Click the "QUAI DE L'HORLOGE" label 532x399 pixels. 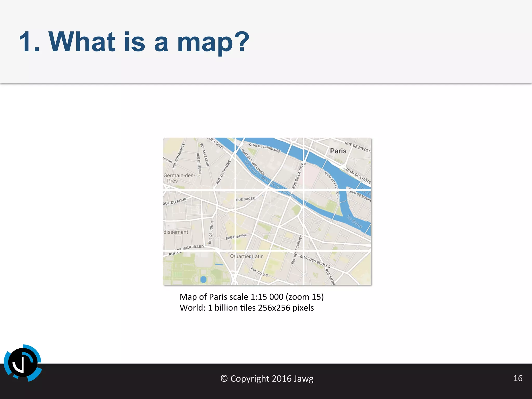click(265, 148)
